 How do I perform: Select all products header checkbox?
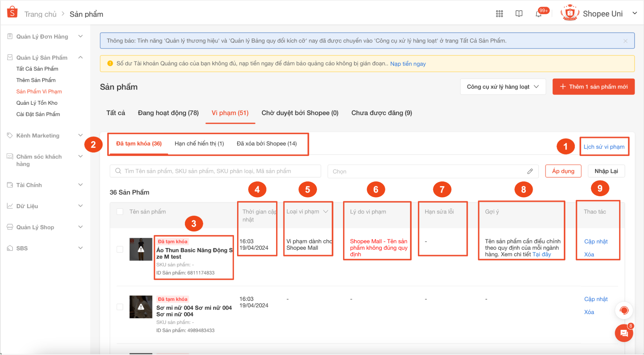coord(120,212)
